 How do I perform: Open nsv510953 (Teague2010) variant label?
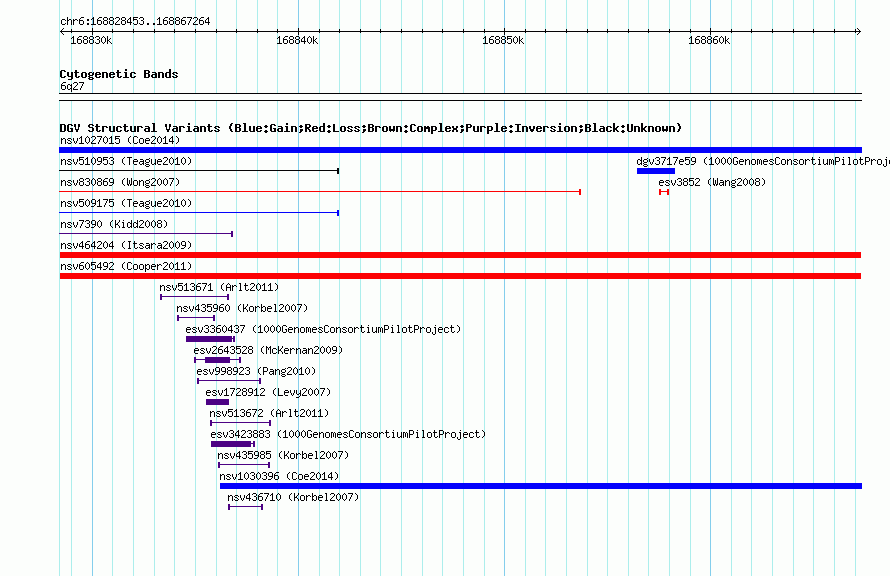(126, 161)
